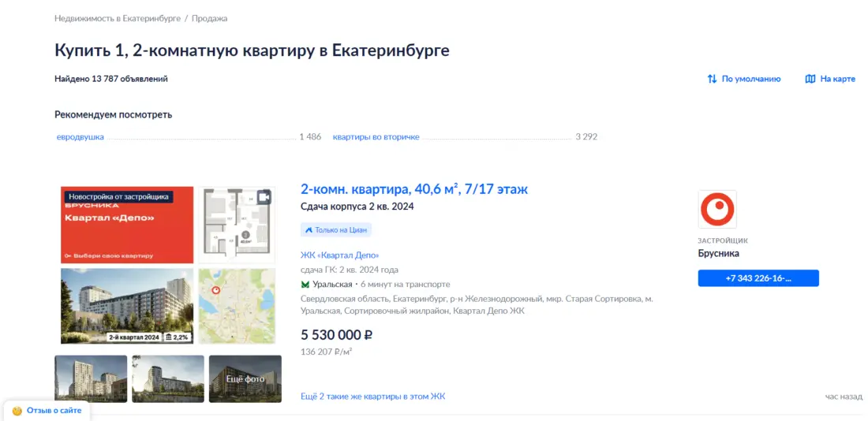Click the smiley icon in Отзыв о сайте
The image size is (868, 421).
[x=17, y=411]
